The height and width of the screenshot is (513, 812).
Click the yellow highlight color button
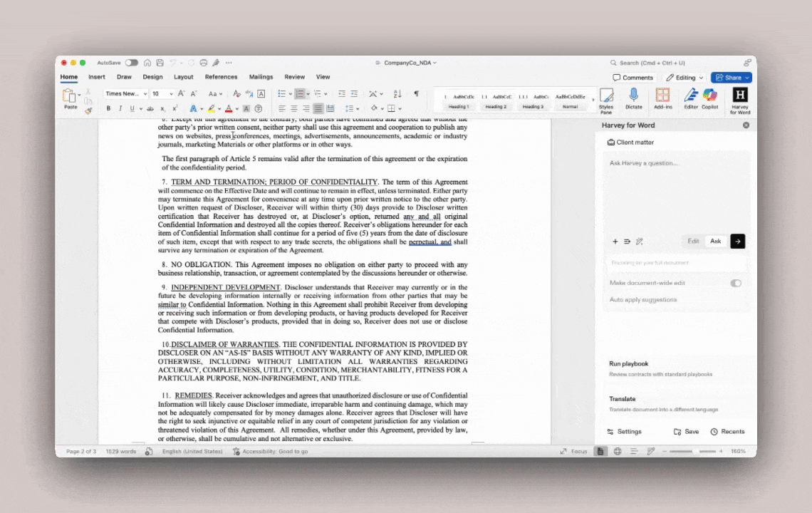click(212, 108)
